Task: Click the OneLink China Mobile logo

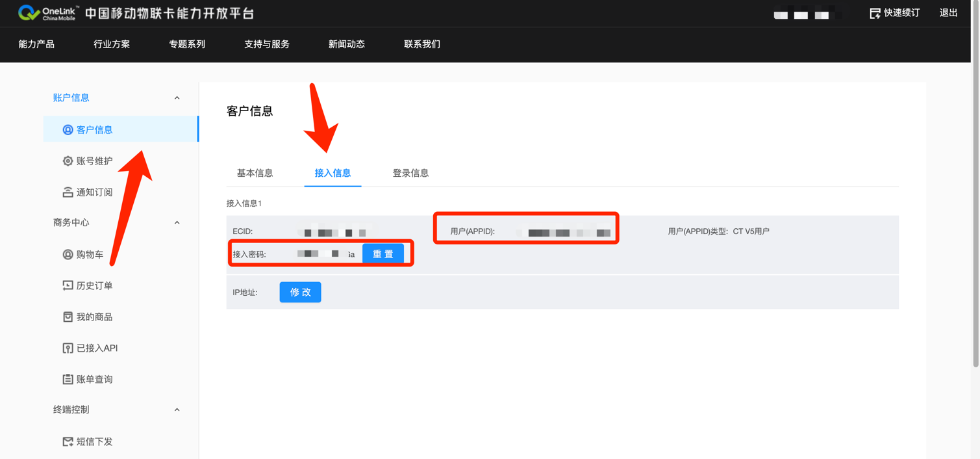Action: click(x=48, y=13)
